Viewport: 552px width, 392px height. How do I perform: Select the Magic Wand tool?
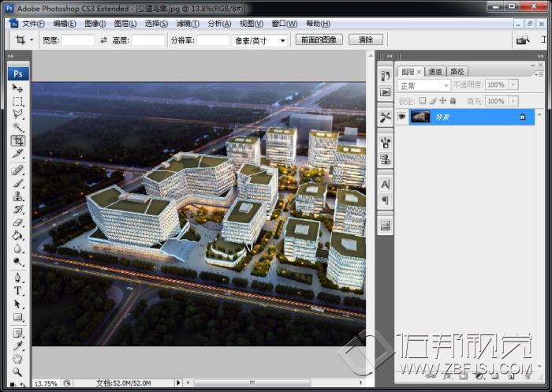pos(17,127)
